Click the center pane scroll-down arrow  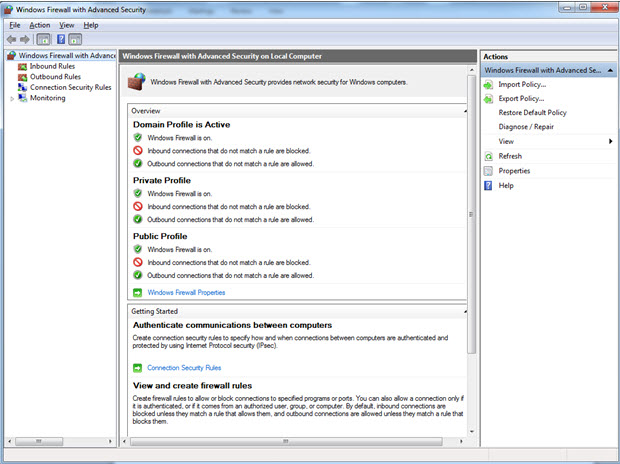(471, 431)
